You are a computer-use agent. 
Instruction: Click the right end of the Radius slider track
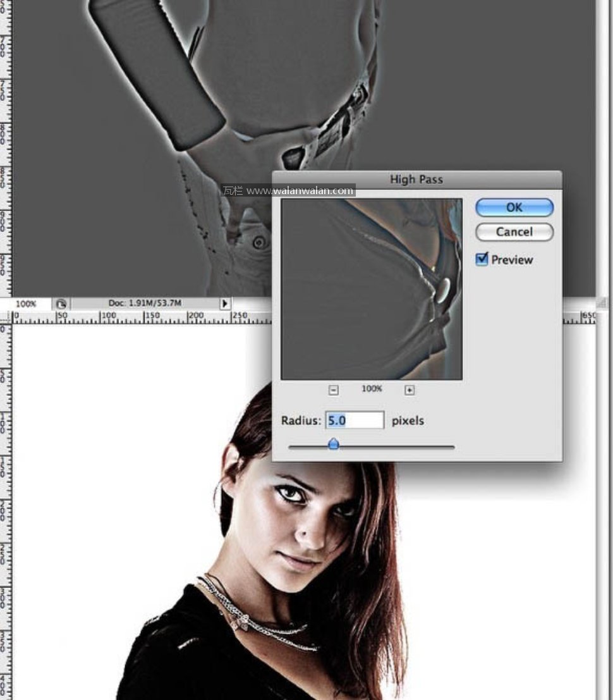451,447
